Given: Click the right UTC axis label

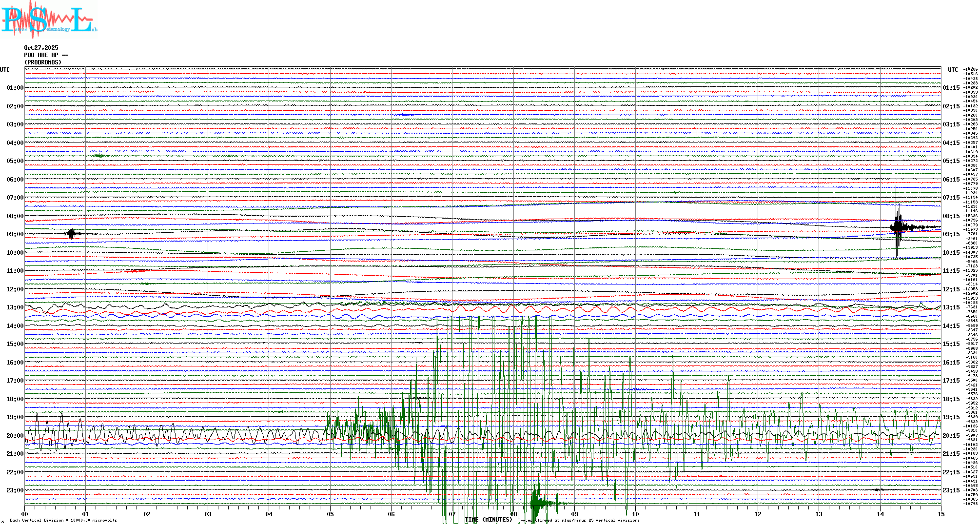Looking at the screenshot, I should coord(953,70).
